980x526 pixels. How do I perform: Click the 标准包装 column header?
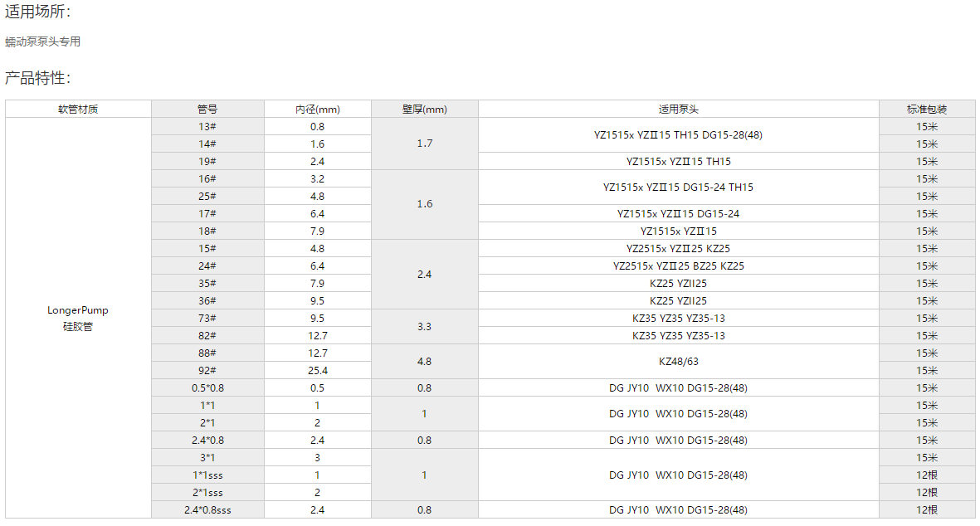pos(927,110)
